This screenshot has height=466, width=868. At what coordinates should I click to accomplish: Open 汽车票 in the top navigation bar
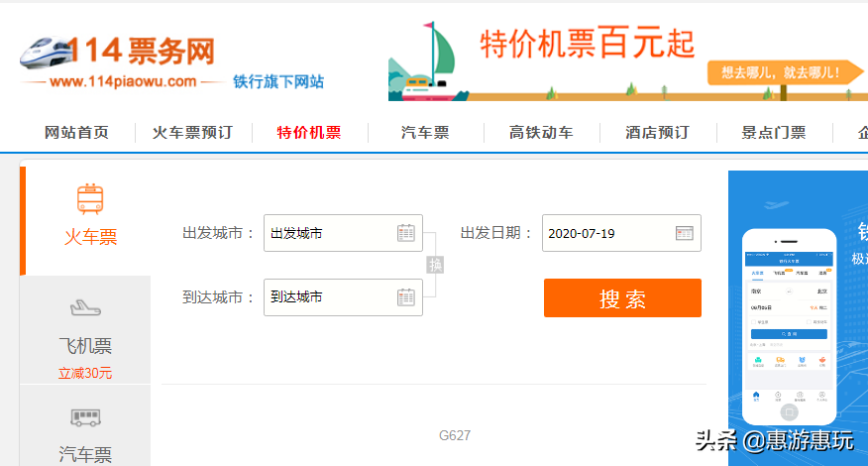click(x=425, y=133)
